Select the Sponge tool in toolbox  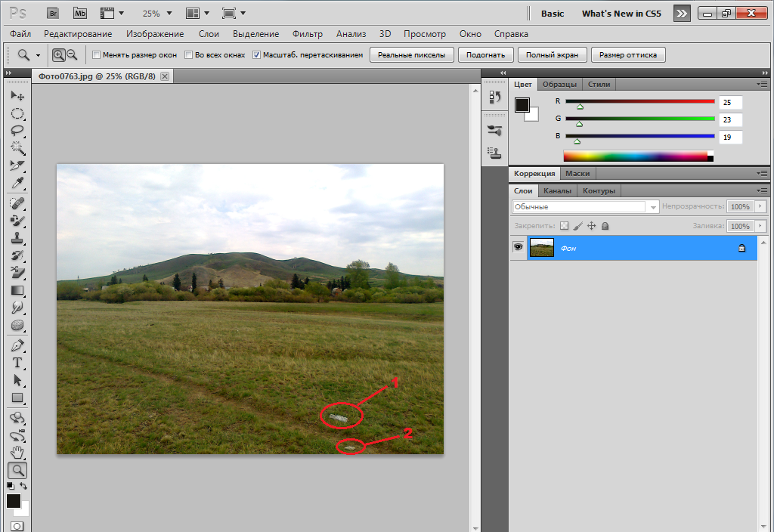17,325
